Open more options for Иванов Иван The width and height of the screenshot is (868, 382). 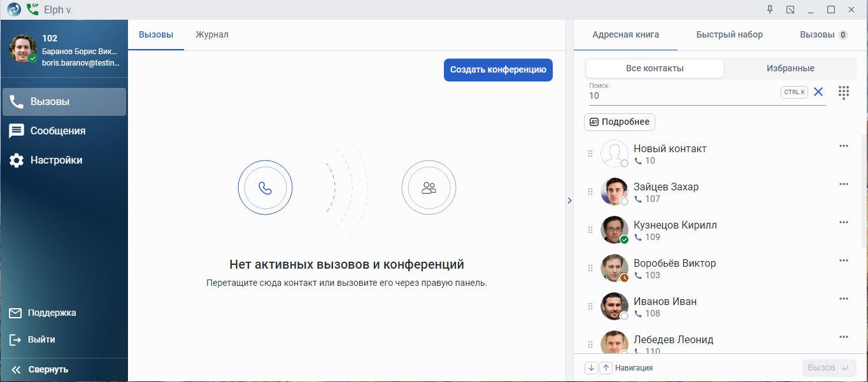click(844, 299)
